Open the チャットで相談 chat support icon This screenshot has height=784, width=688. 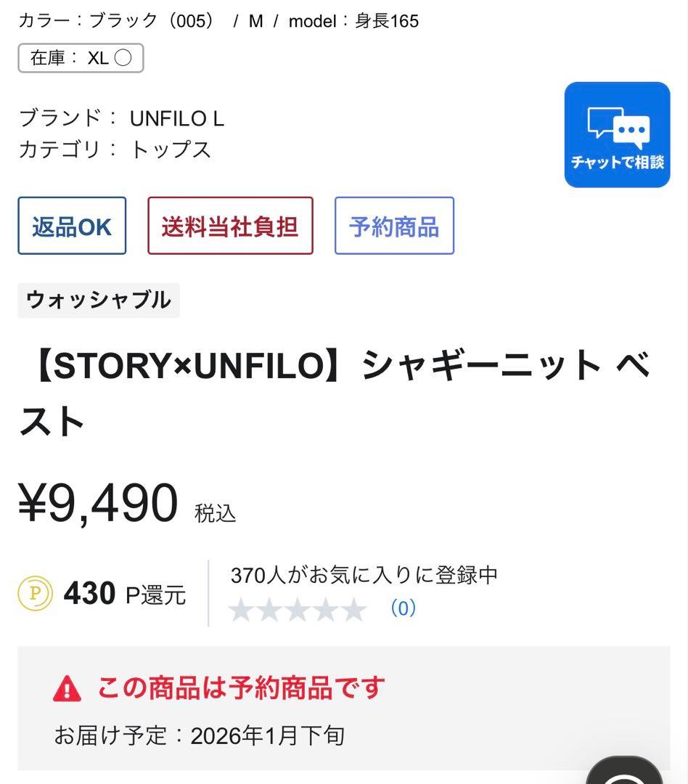tap(616, 135)
